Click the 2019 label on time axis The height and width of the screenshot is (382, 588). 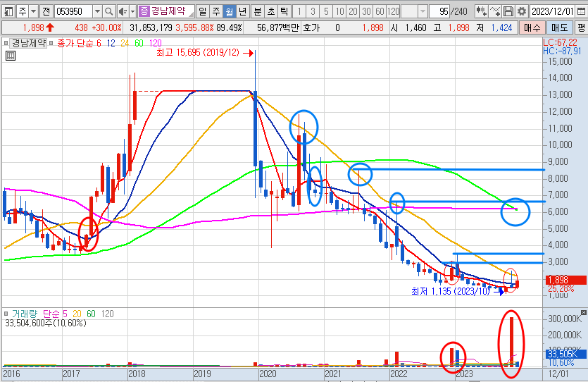coord(203,374)
